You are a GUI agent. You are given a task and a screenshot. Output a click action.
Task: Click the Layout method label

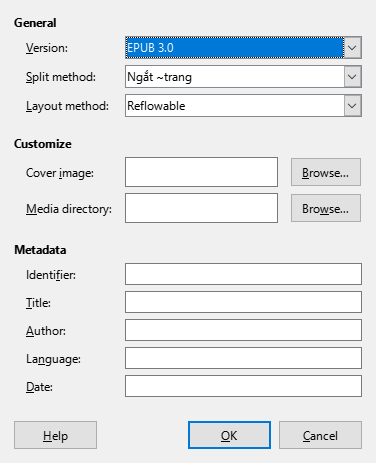pyautogui.click(x=67, y=106)
